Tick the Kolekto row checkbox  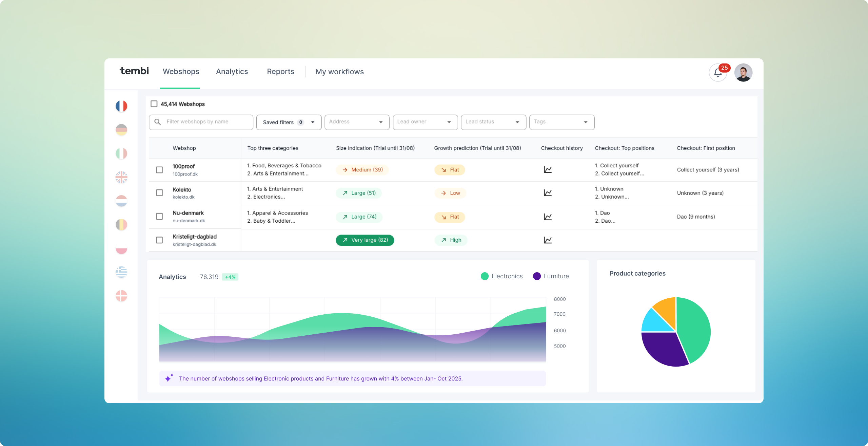pos(159,193)
